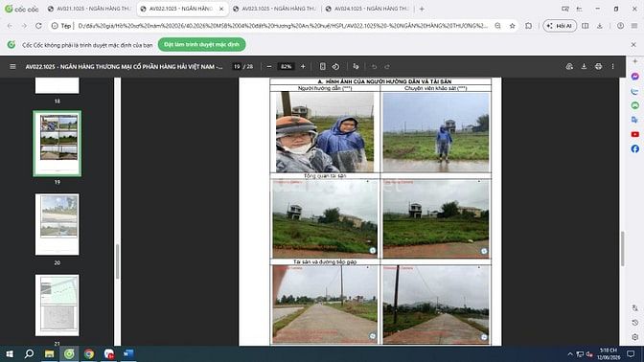Print the PDF document
The height and width of the screenshot is (362, 644).
tap(598, 66)
